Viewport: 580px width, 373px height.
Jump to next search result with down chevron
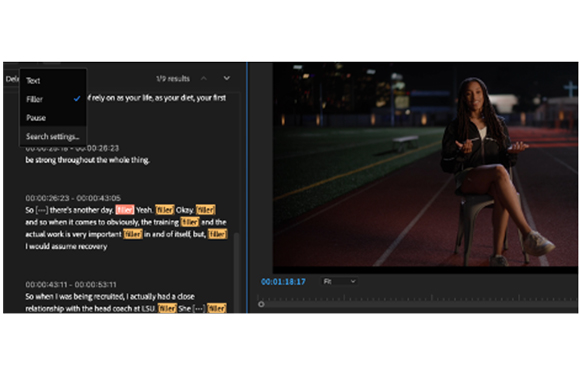227,78
